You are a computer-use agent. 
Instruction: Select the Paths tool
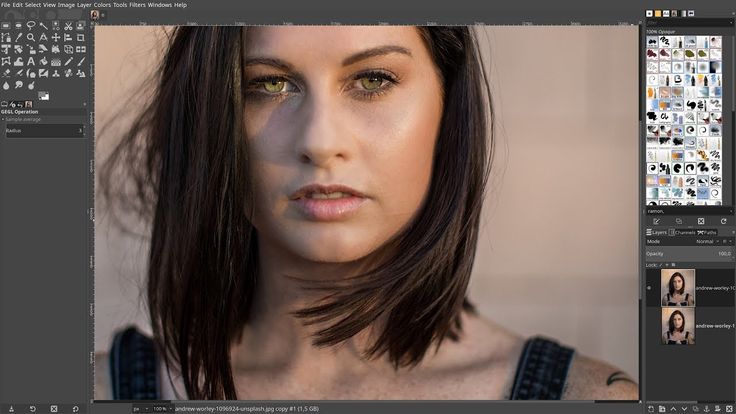pos(6,38)
